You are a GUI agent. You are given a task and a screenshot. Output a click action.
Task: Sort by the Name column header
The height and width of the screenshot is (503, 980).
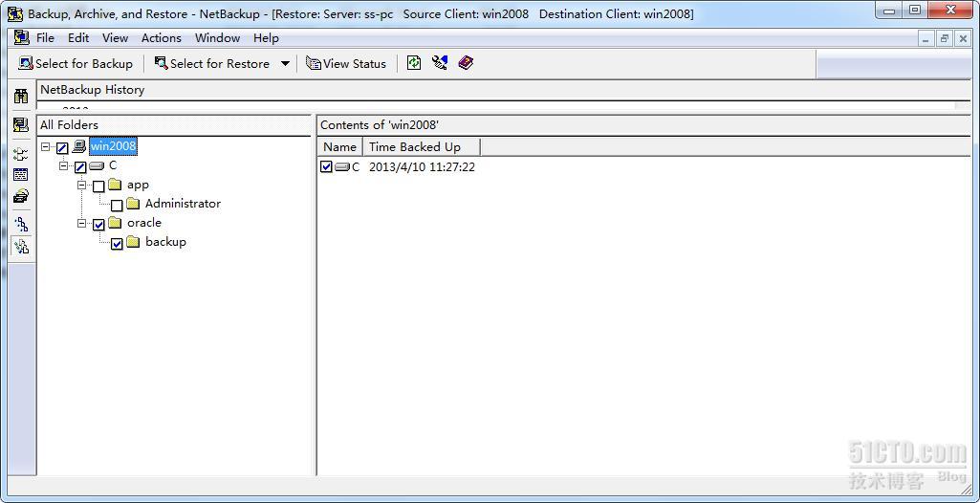(339, 147)
